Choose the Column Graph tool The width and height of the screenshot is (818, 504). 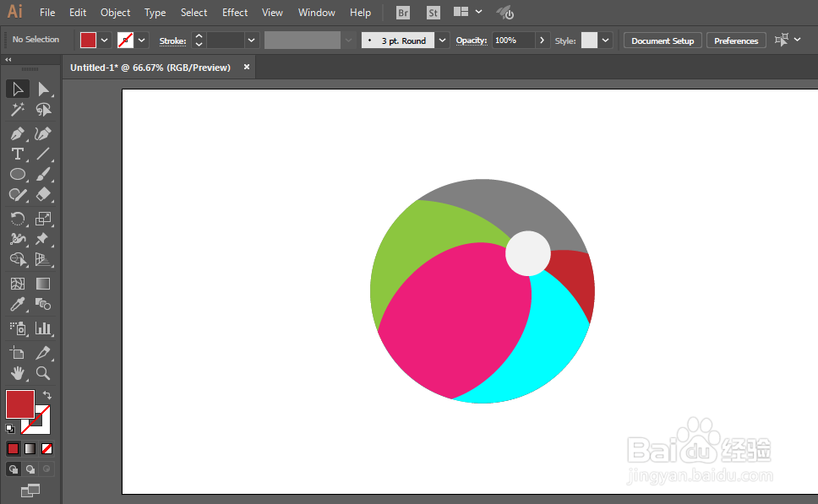[x=43, y=328]
